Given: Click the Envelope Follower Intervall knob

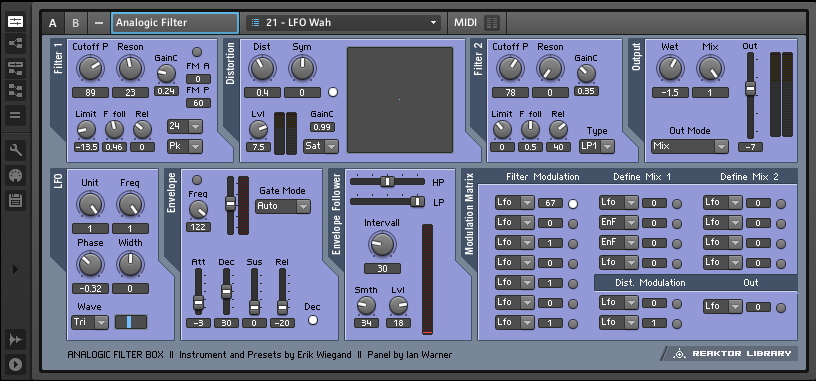Looking at the screenshot, I should point(382,244).
